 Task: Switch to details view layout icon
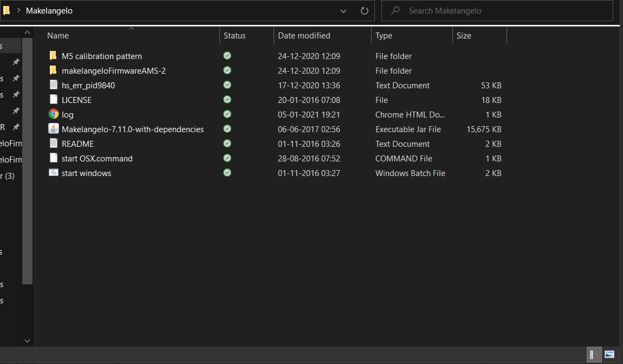(594, 354)
